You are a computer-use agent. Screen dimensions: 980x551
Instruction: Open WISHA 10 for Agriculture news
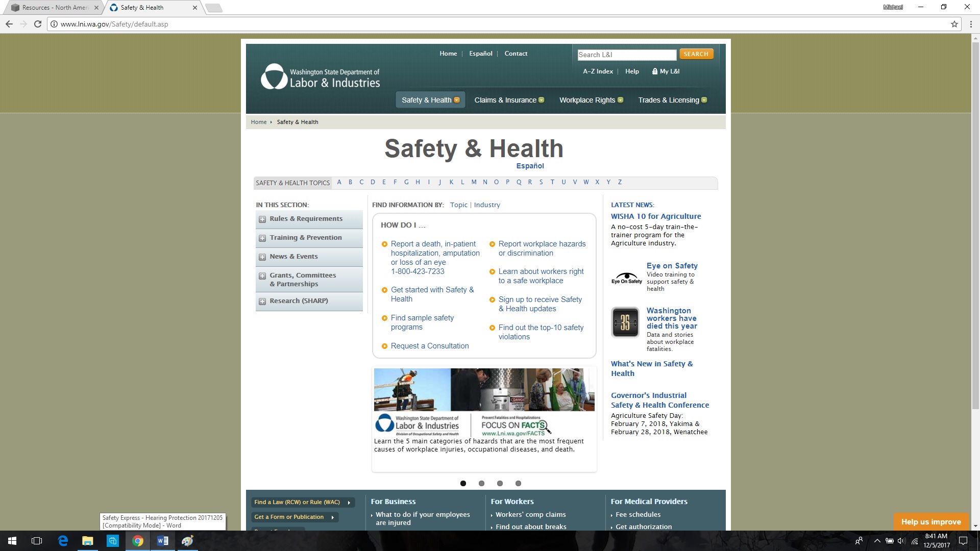coord(656,216)
